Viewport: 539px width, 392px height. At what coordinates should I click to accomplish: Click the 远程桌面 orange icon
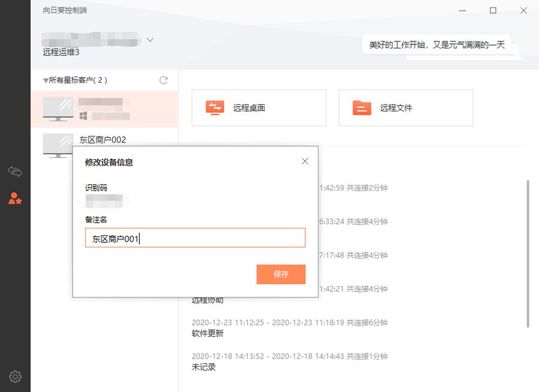215,108
